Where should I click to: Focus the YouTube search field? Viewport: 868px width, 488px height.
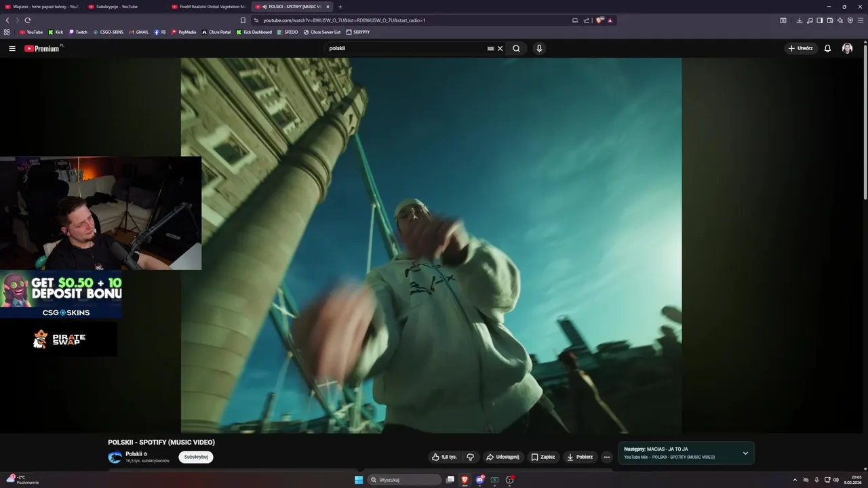tap(406, 49)
